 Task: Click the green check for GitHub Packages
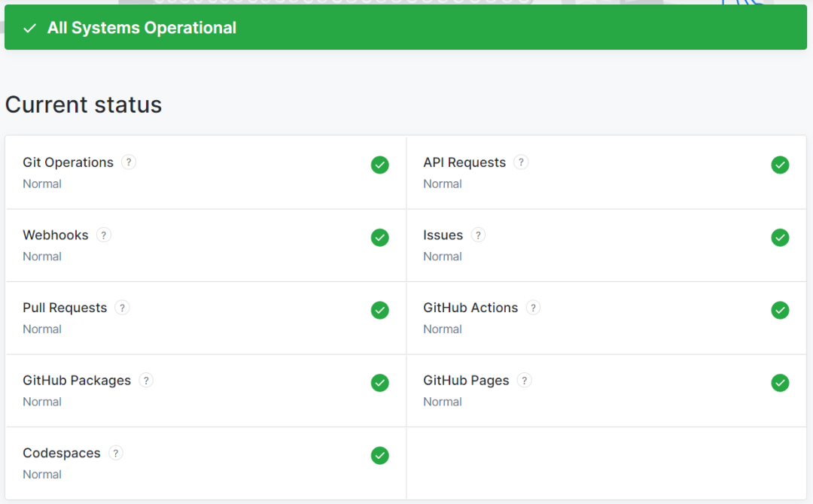[x=380, y=383]
